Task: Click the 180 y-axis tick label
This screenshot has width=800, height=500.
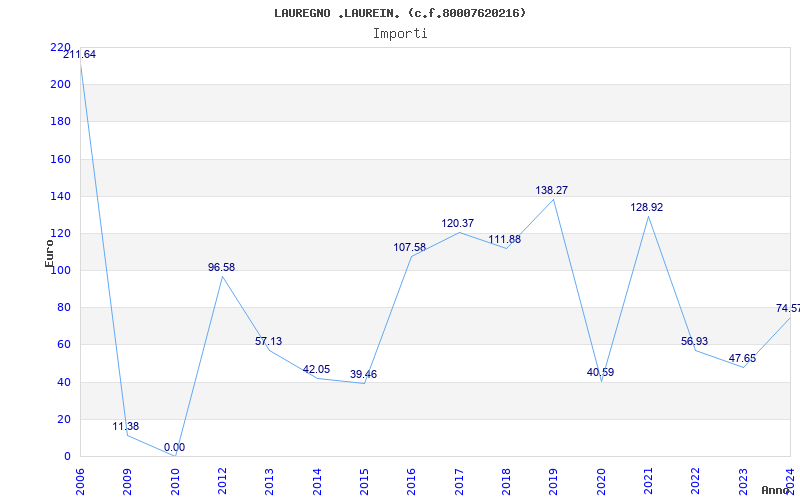Action: tap(60, 121)
